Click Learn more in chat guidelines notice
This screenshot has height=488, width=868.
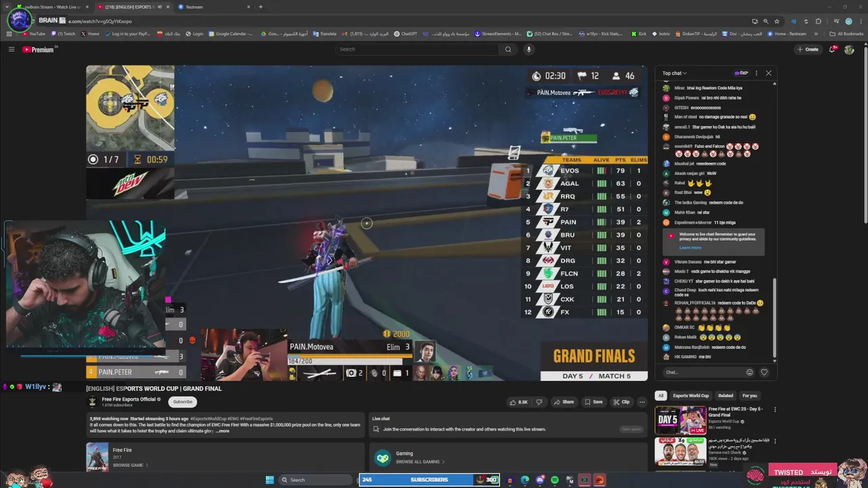tap(690, 248)
